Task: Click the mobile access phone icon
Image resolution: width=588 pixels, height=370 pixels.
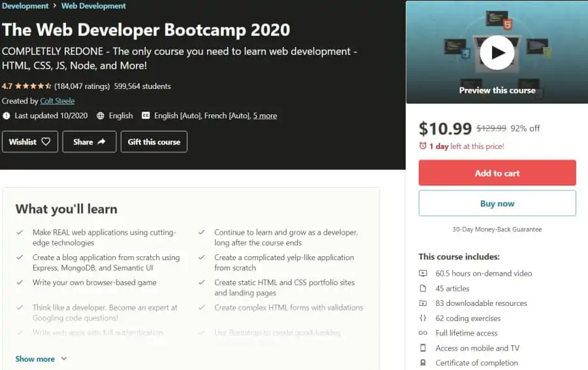Action: click(423, 348)
